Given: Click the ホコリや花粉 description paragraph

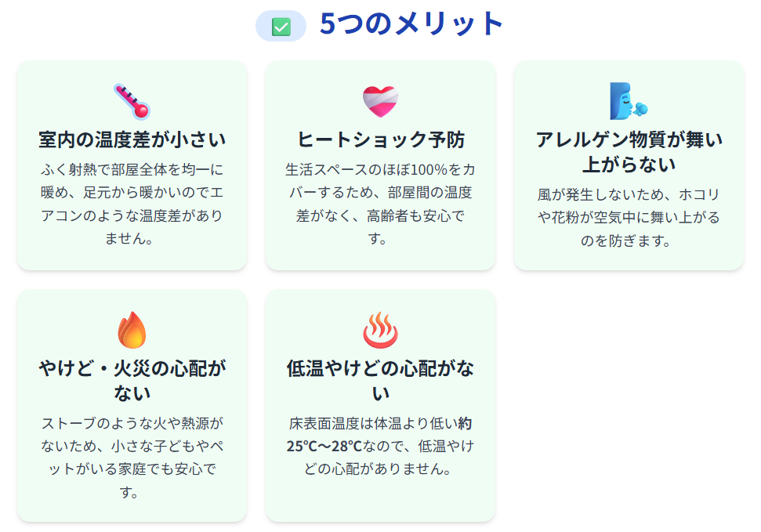Looking at the screenshot, I should [629, 217].
